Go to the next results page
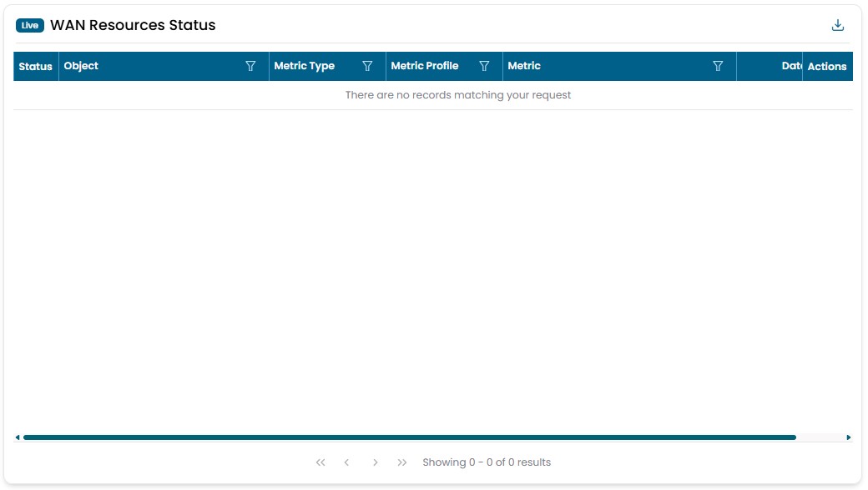The image size is (868, 490). pos(376,462)
